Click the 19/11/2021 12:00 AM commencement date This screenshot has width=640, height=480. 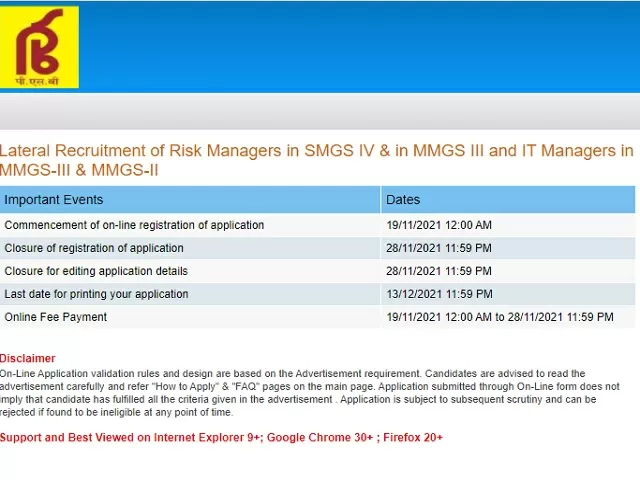(439, 225)
